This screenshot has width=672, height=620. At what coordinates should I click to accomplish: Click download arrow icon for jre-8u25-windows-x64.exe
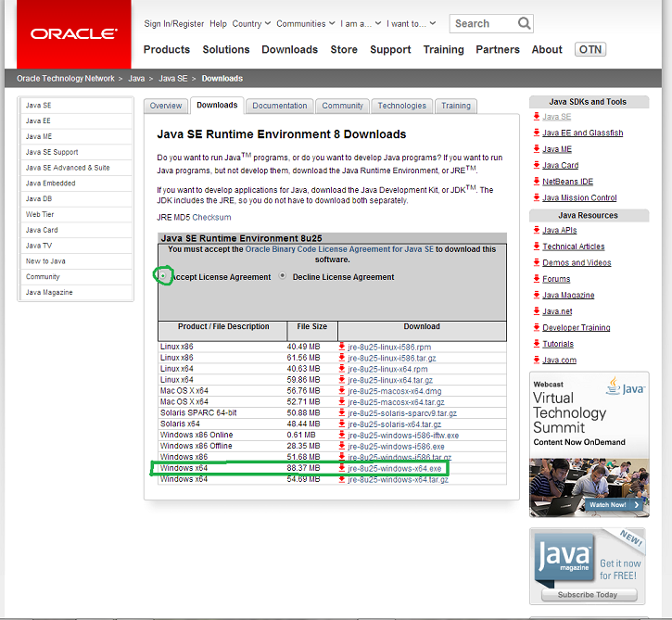click(342, 468)
